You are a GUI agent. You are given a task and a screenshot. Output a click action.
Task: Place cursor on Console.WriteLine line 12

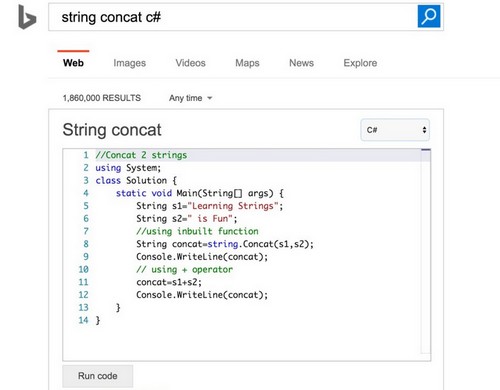(x=202, y=295)
